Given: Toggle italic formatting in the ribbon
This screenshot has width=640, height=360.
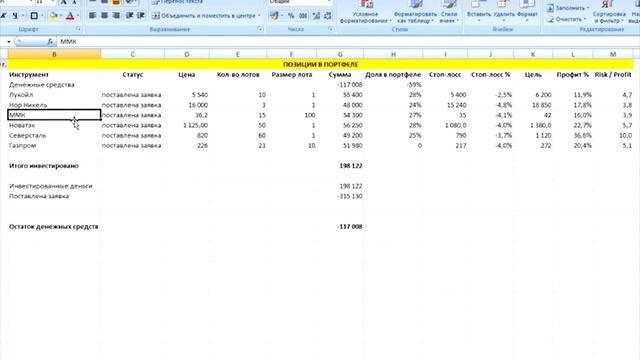Looking at the screenshot, I should (x=3, y=16).
